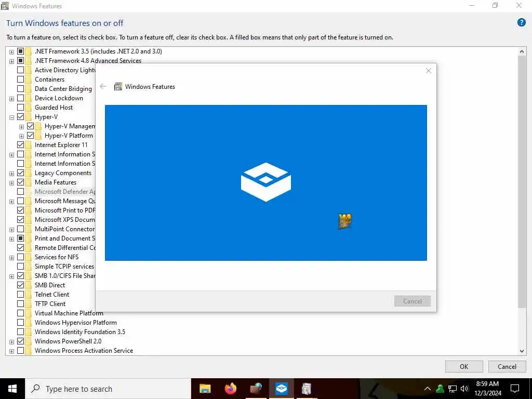The image size is (532, 399).
Task: Uncheck the Windows PowerShell 2.0 checkbox
Action: [20, 341]
